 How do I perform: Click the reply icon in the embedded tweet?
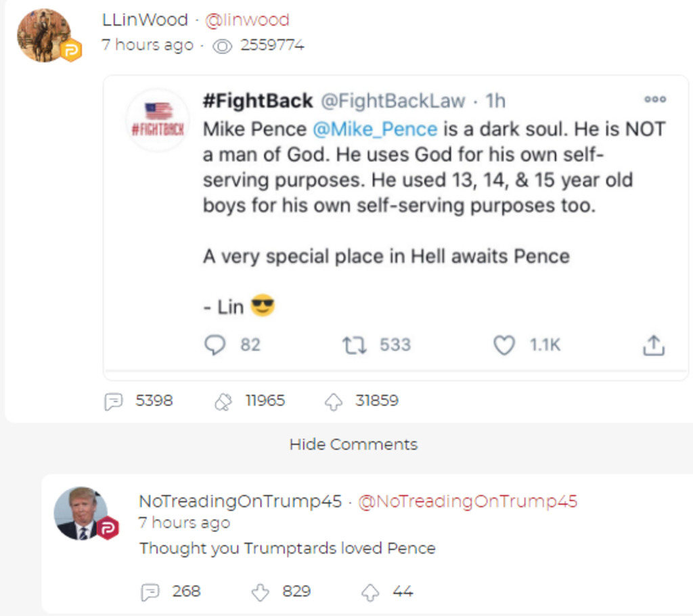[215, 345]
